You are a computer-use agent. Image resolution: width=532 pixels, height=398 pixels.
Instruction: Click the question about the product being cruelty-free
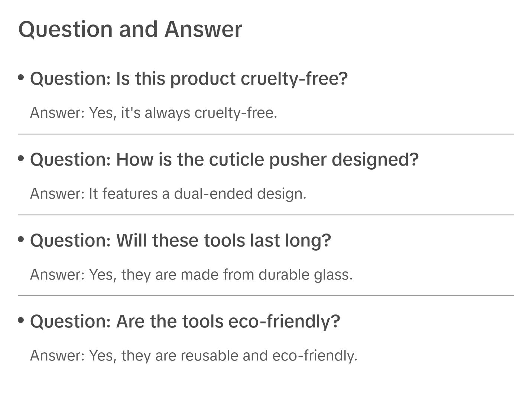click(189, 79)
